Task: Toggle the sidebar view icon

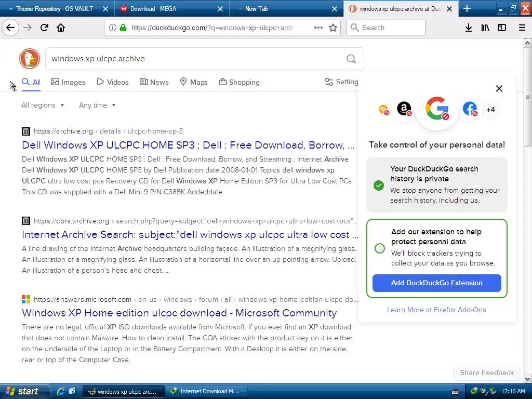Action: (502, 28)
